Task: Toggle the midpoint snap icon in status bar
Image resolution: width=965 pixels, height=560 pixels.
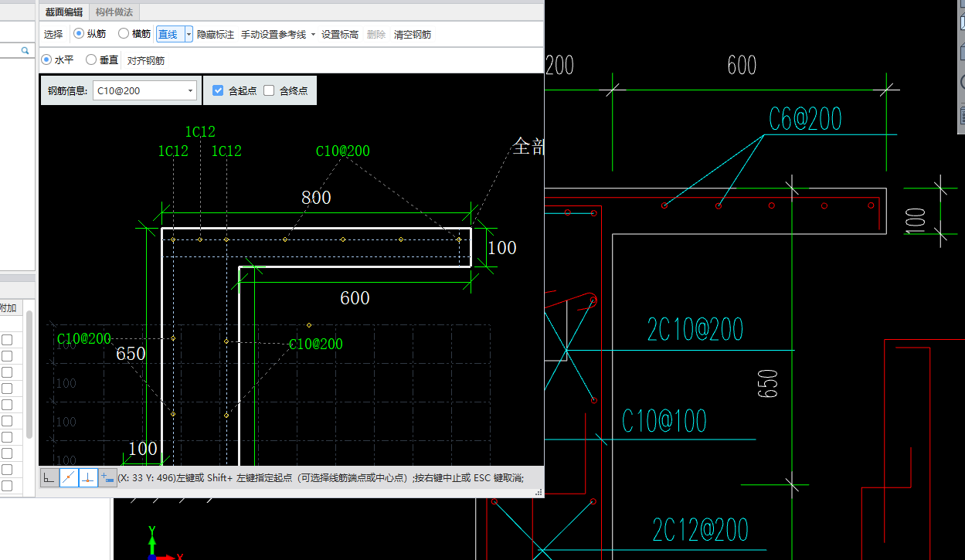Action: pos(69,478)
